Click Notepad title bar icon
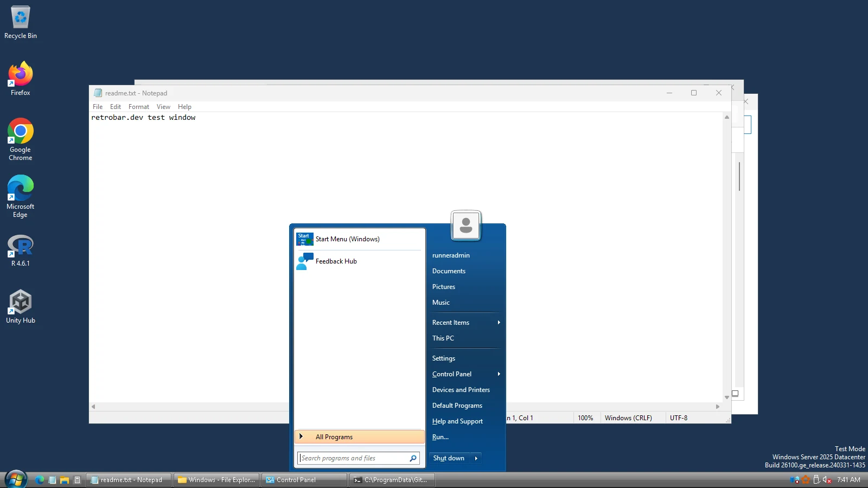The image size is (868, 488). point(98,93)
